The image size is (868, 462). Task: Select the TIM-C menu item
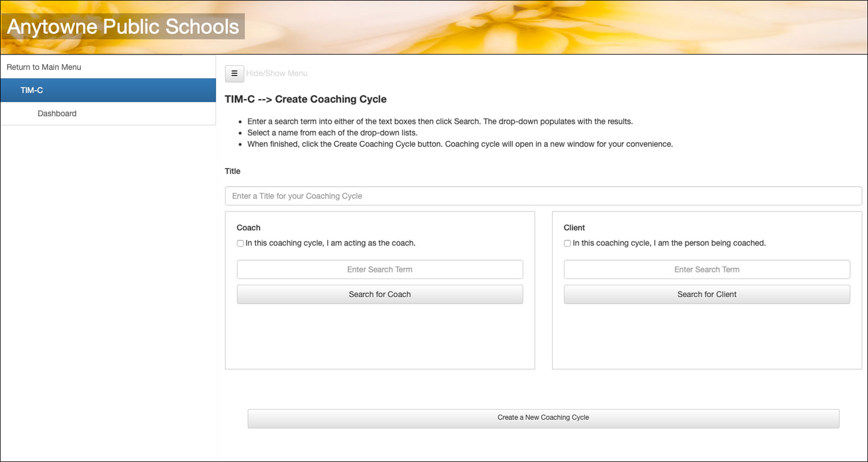point(108,90)
